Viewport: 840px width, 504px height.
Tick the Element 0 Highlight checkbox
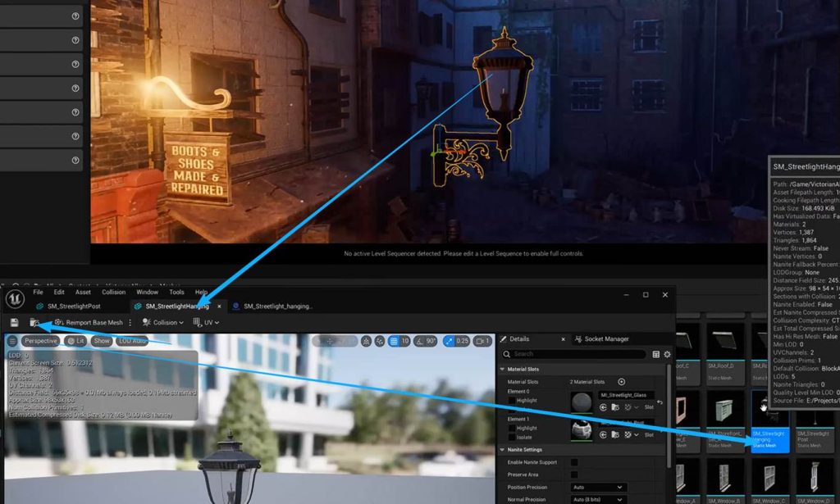[x=512, y=400]
